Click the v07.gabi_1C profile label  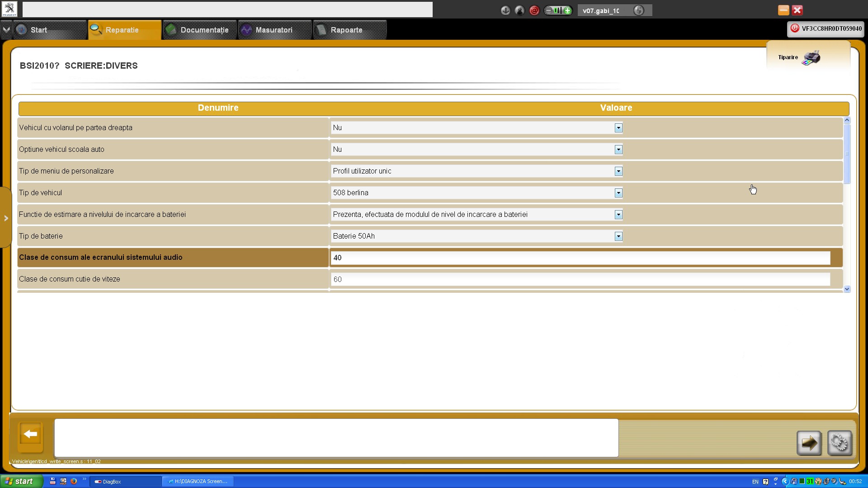point(601,10)
